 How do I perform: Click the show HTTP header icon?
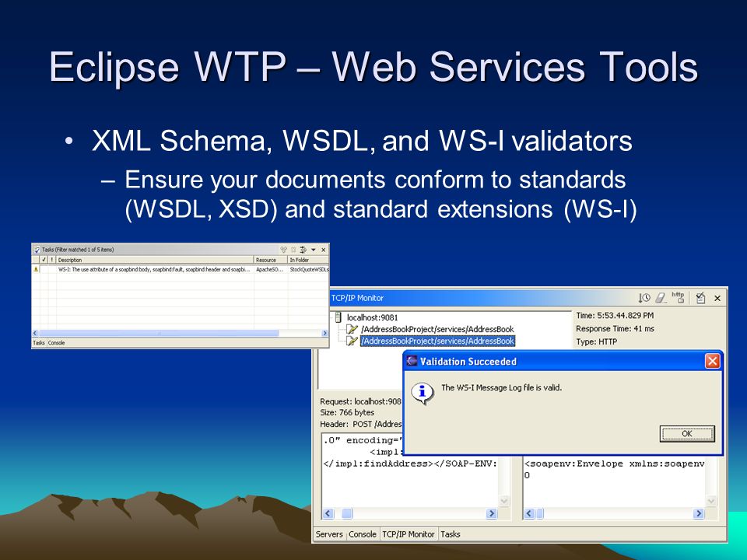(x=678, y=298)
